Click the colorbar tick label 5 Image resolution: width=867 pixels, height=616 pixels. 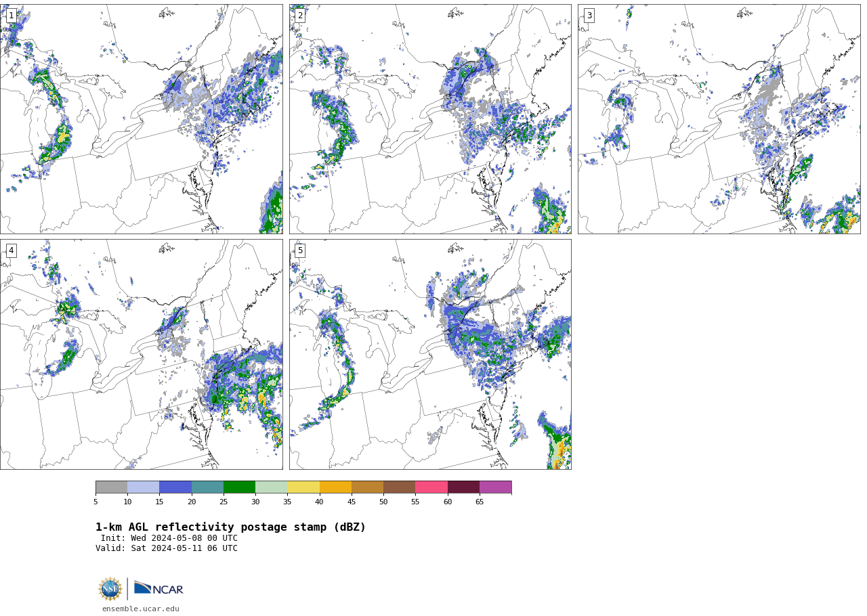coord(96,502)
